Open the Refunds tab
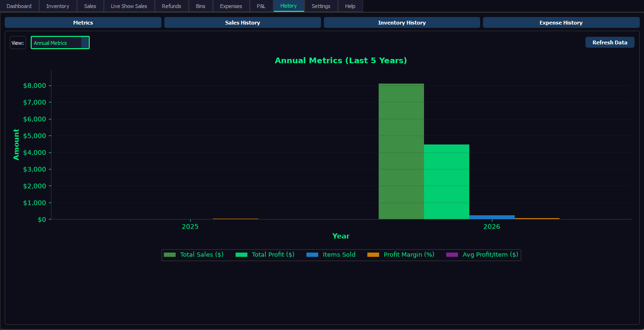 (171, 6)
